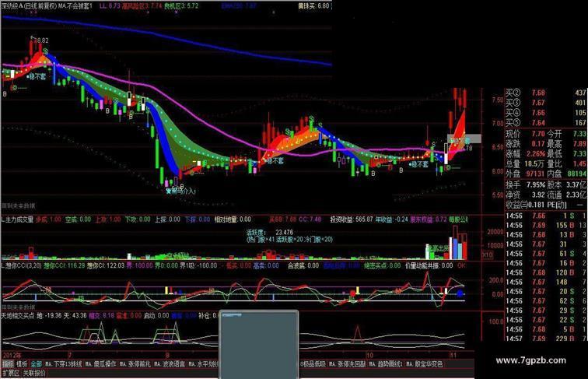This screenshot has height=379, width=588.
Task: Click the 收益(三) 0.181 value
Action: 536,205
